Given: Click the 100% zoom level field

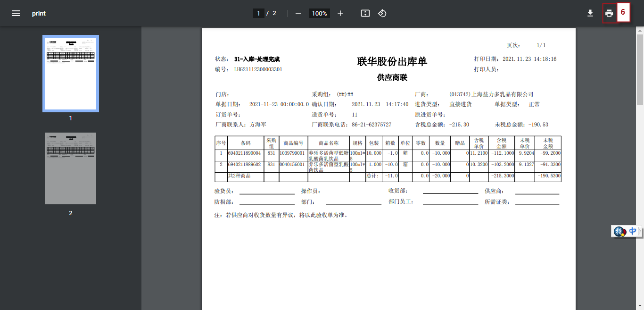Looking at the screenshot, I should [319, 13].
